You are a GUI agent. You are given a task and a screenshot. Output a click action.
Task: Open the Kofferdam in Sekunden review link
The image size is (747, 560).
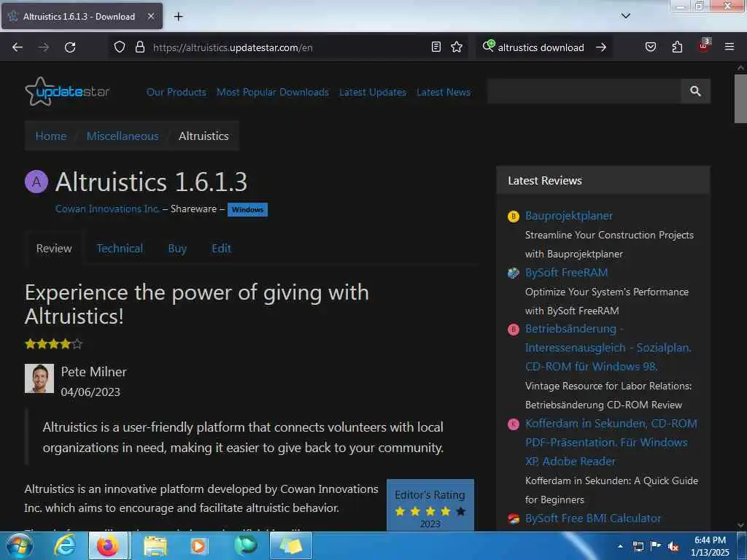click(611, 443)
